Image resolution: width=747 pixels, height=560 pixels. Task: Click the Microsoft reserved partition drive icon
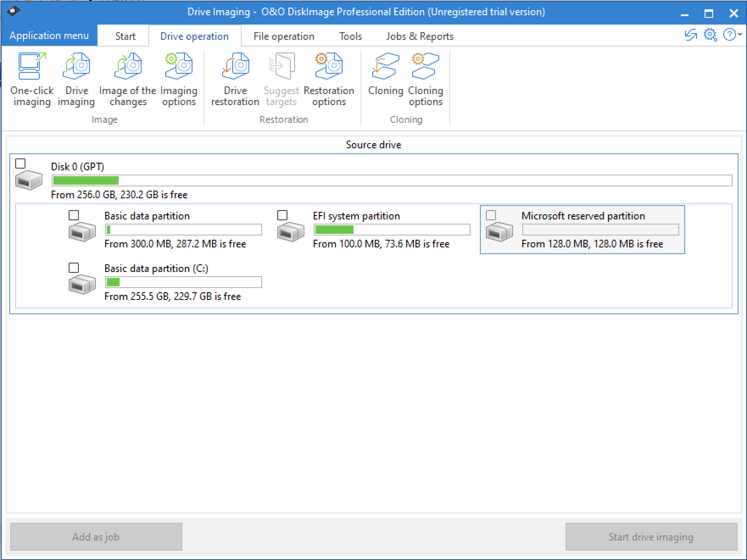point(499,232)
